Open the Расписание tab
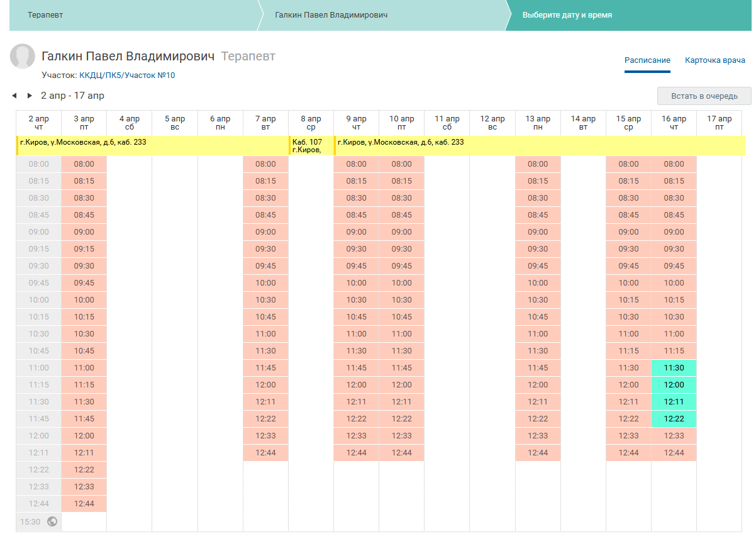 coord(647,60)
